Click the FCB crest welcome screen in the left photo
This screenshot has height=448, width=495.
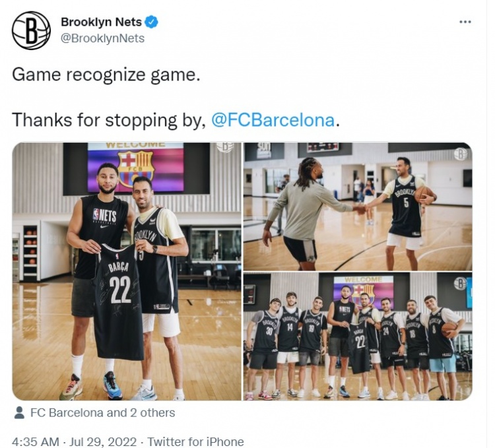coord(136,167)
